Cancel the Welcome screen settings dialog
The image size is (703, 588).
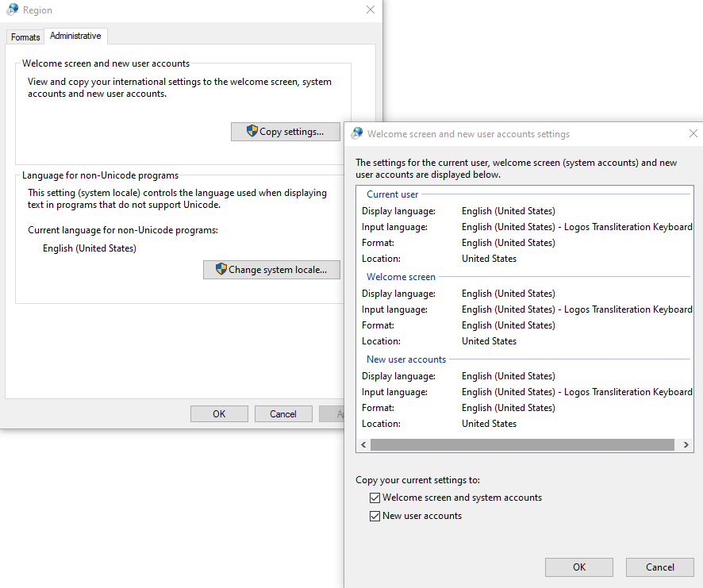[659, 567]
